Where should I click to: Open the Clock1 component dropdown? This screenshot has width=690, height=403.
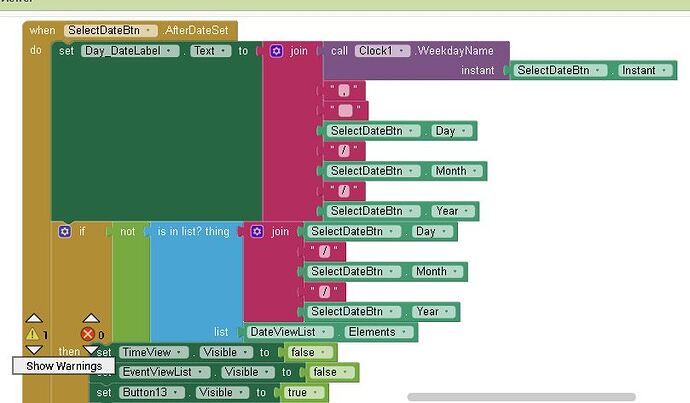(382, 51)
